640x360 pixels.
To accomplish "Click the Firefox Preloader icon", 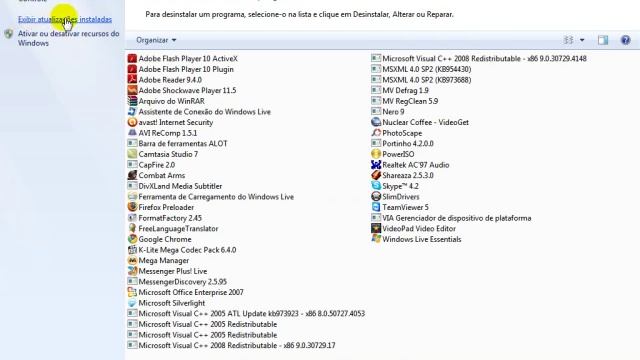I will point(132,207).
